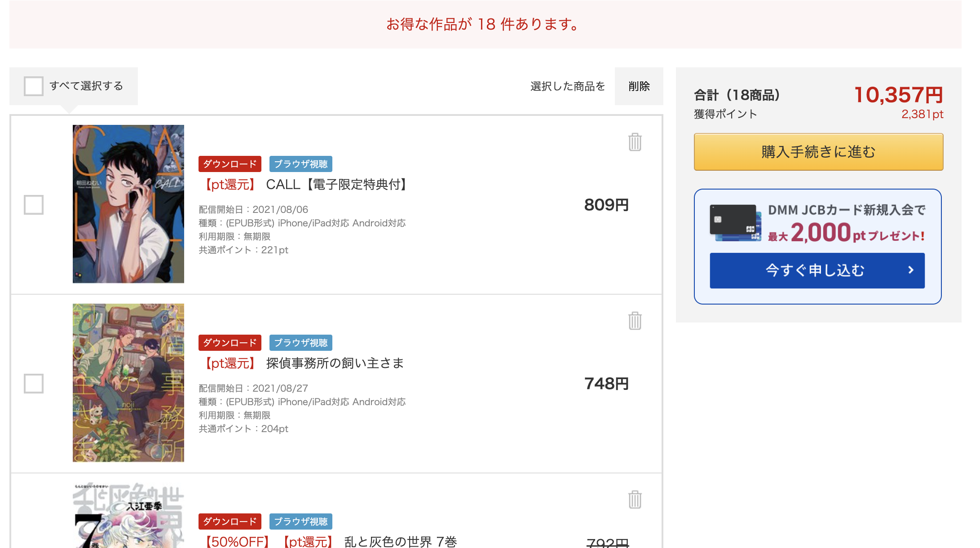The height and width of the screenshot is (548, 980).
Task: Click the 配信開始日：2021/08/27 text
Action: 253,388
